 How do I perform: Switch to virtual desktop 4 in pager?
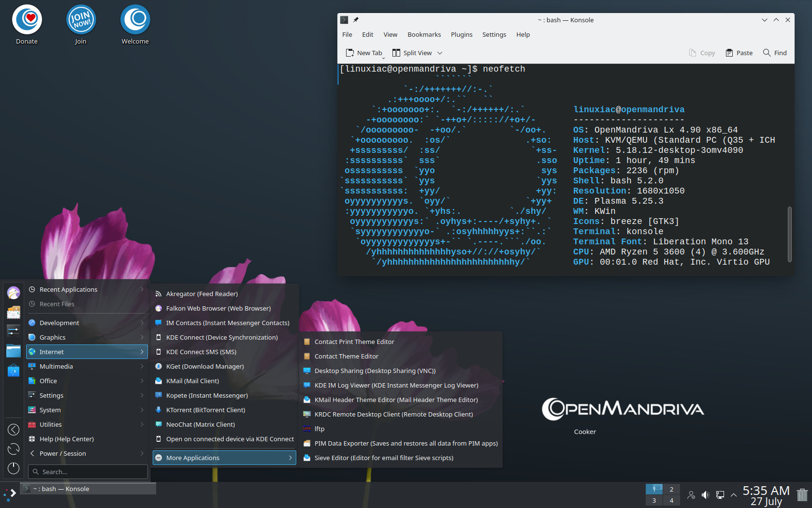671,501
